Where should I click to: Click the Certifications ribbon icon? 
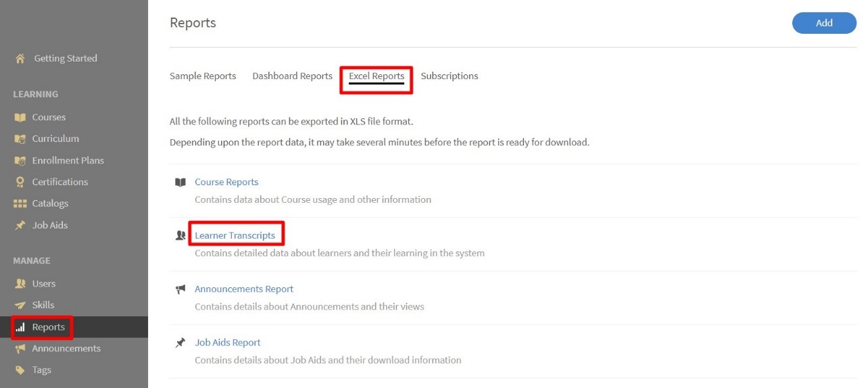[x=20, y=183]
